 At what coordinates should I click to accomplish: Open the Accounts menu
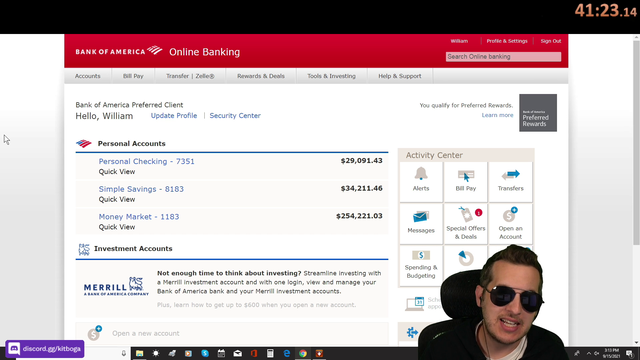click(87, 76)
